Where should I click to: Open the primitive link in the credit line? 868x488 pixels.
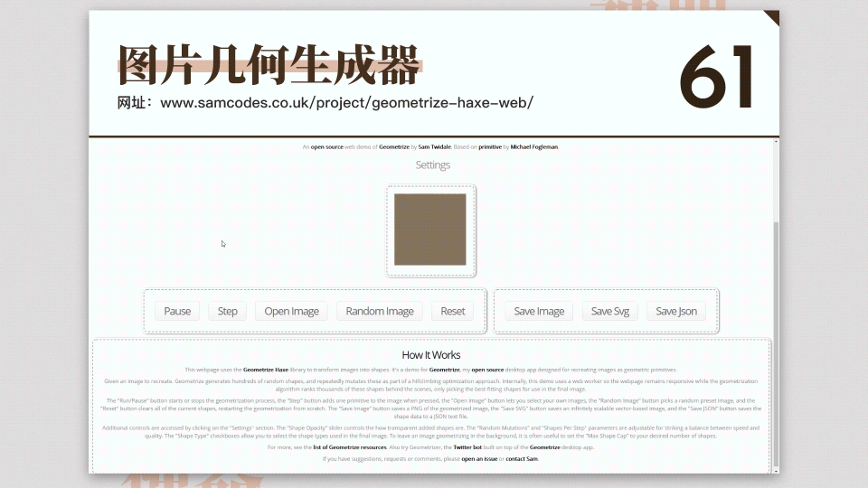[490, 147]
